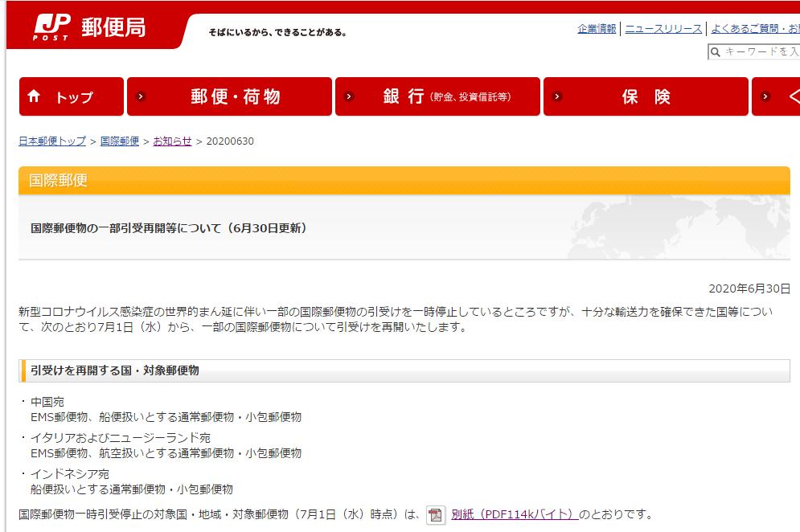The height and width of the screenshot is (532, 800).
Task: Open the 企業情報 link
Action: coord(596,27)
